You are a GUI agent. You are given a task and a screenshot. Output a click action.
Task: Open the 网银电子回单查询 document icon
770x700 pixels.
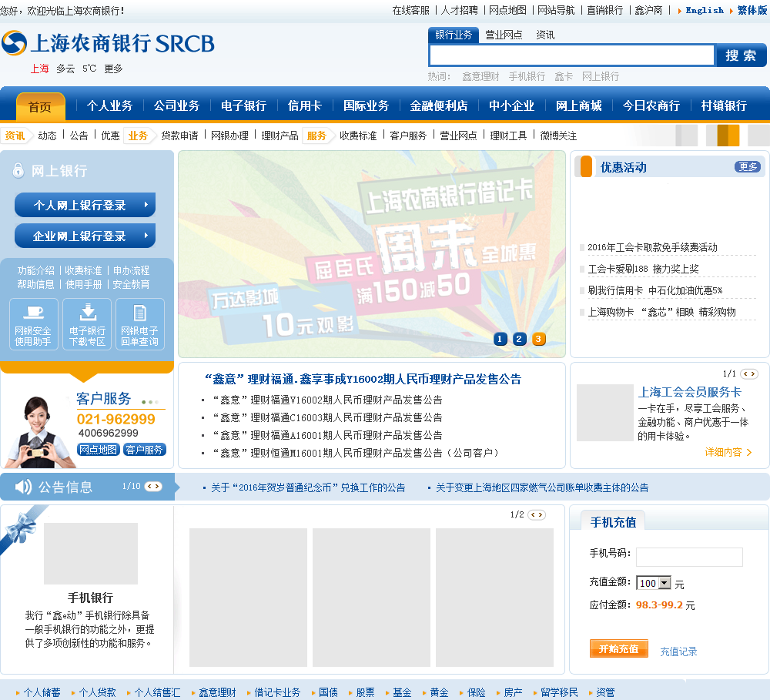(x=140, y=324)
